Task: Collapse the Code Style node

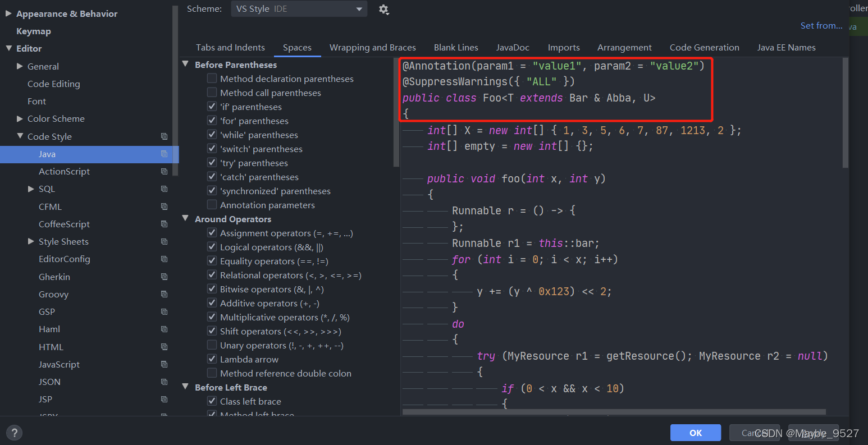Action: (x=20, y=136)
